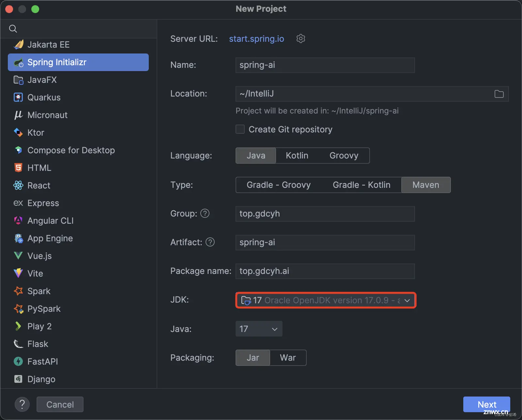Click the Compose for Desktop icon
This screenshot has height=420, width=522.
19,150
